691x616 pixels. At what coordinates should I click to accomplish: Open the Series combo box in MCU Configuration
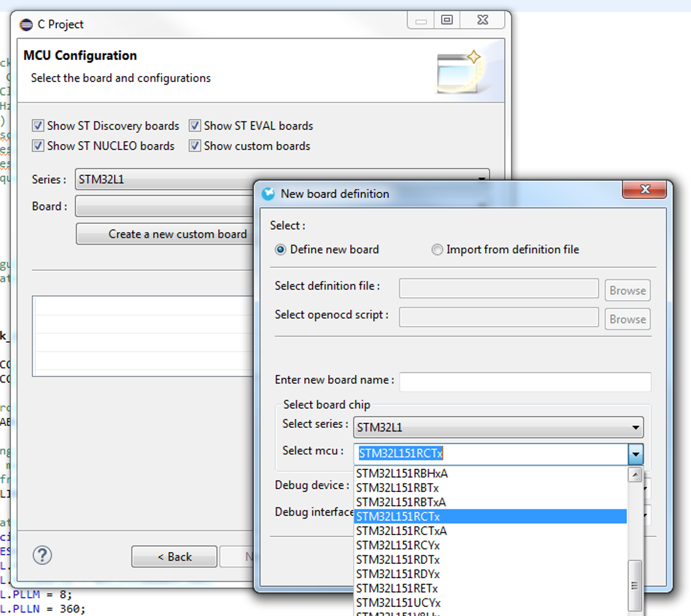282,180
